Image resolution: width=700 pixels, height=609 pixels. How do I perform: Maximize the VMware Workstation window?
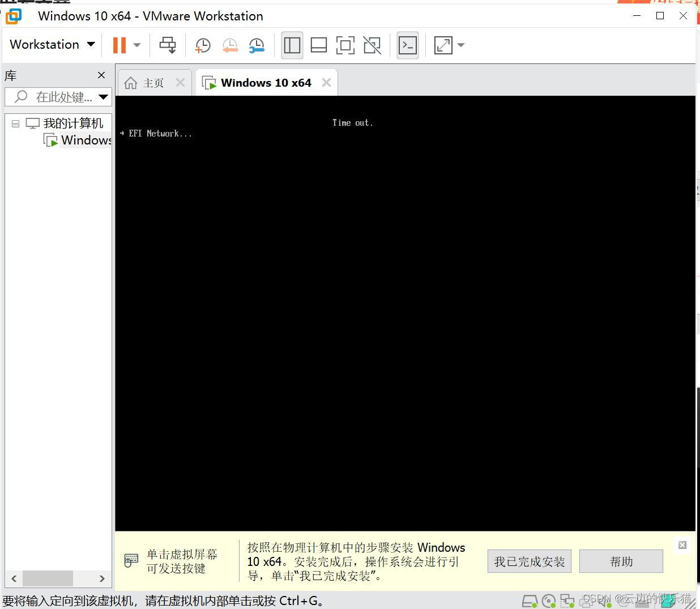point(660,16)
